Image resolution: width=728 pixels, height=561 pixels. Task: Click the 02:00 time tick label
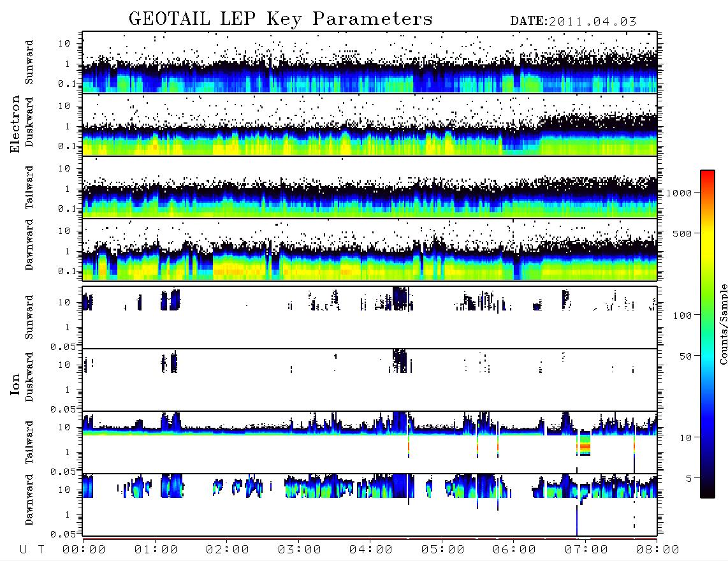[228, 550]
